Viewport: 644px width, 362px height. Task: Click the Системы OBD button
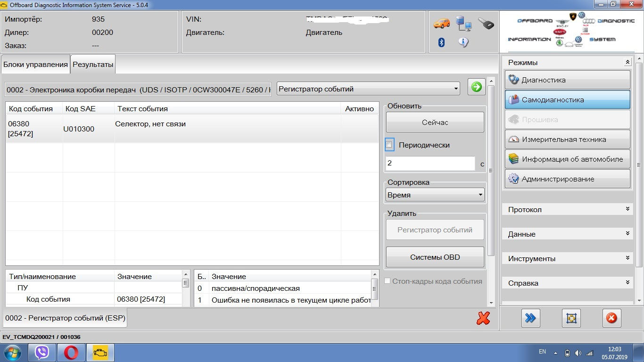[435, 257]
